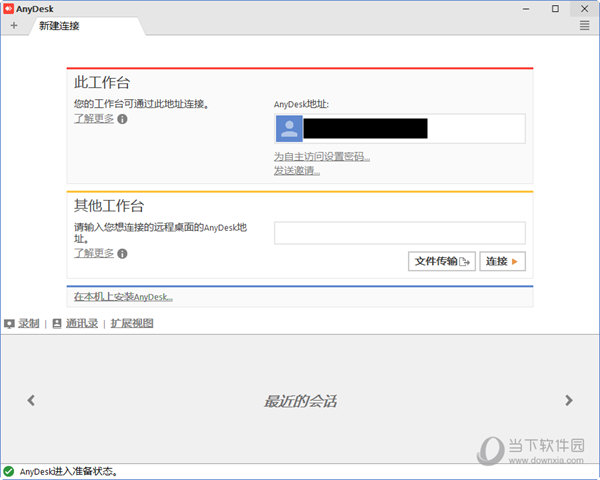
Task: Focus the remote AnyDesk address input field
Action: 400,233
